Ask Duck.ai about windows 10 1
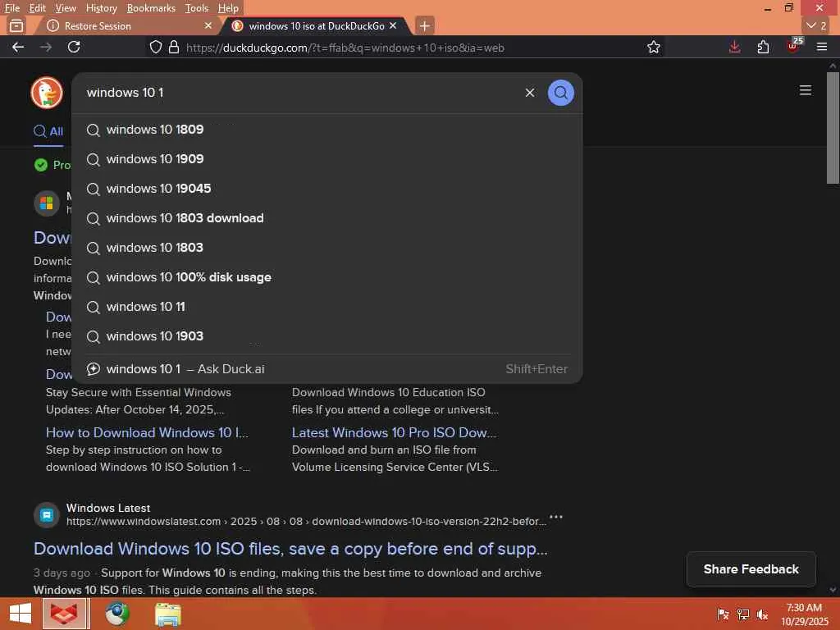 point(326,368)
